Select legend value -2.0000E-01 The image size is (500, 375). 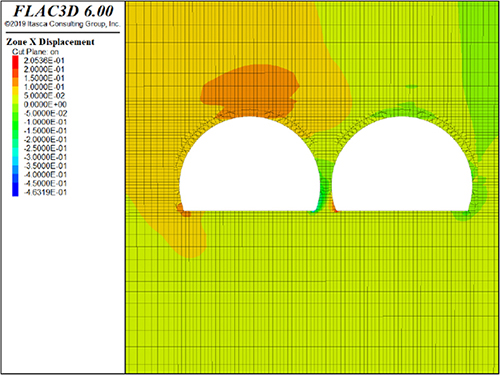point(45,139)
